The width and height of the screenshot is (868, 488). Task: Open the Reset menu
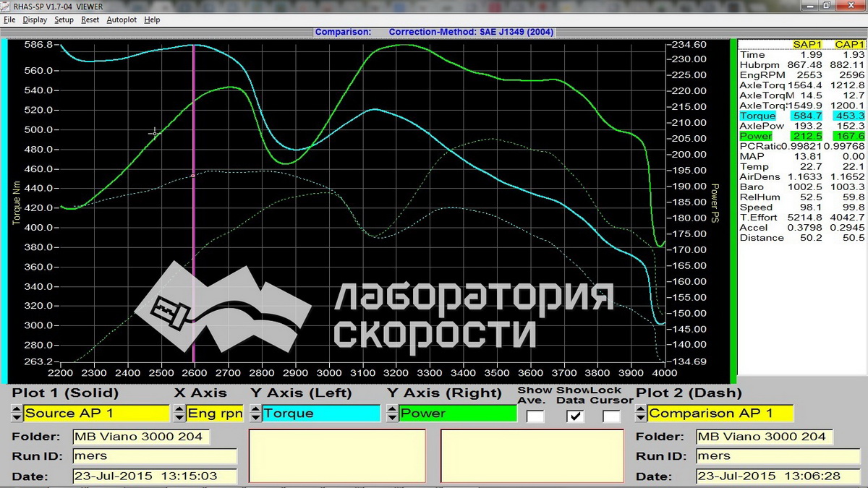pyautogui.click(x=90, y=20)
